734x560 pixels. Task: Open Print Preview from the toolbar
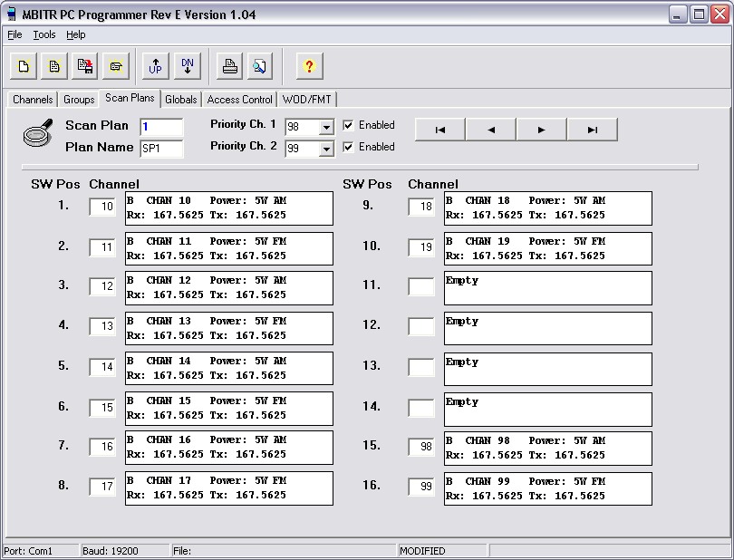coord(260,65)
